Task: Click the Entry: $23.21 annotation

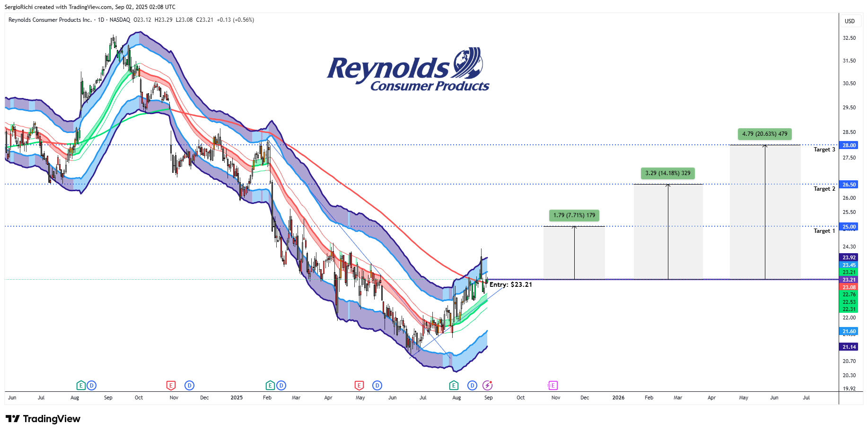Action: pos(511,284)
